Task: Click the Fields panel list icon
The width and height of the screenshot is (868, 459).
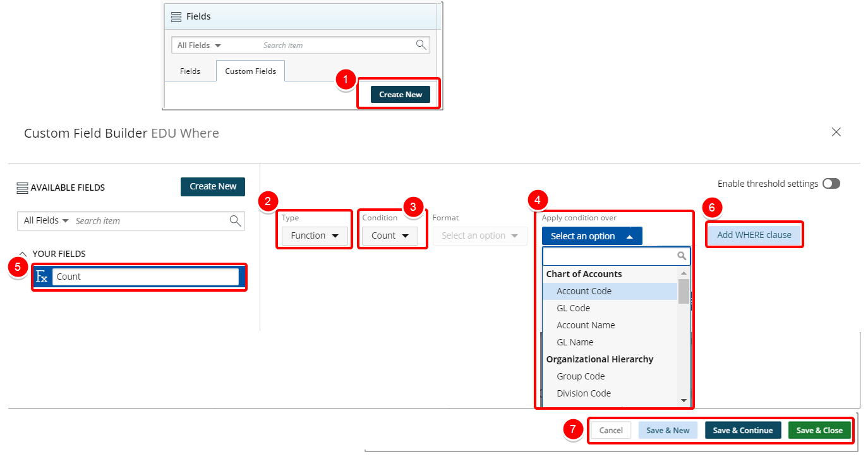Action: [176, 17]
